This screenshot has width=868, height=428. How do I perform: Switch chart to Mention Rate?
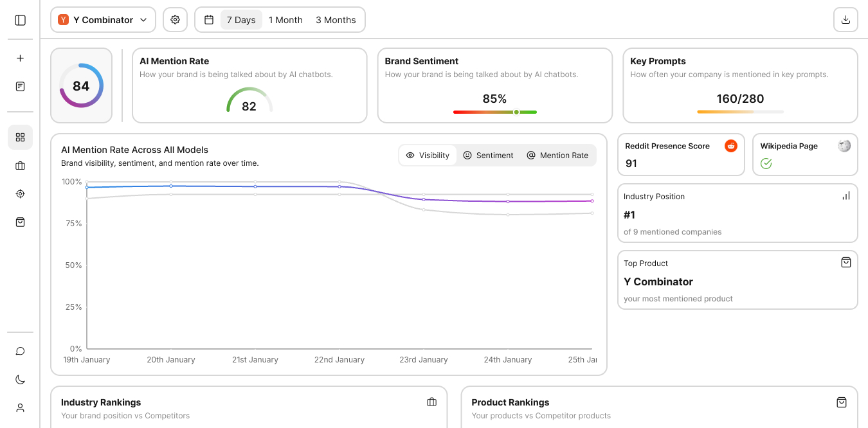tap(557, 155)
